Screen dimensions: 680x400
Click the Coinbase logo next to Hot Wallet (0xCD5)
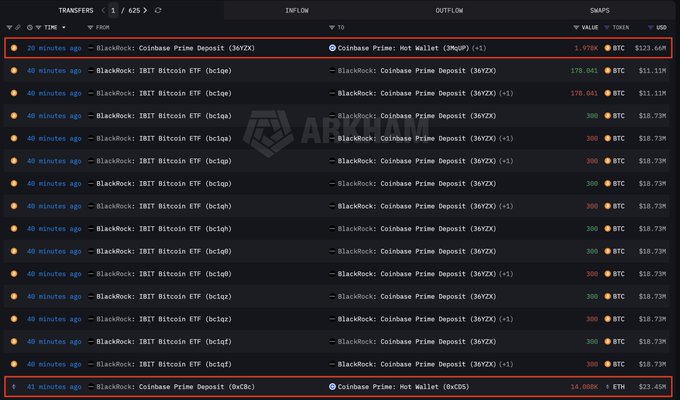(332, 387)
